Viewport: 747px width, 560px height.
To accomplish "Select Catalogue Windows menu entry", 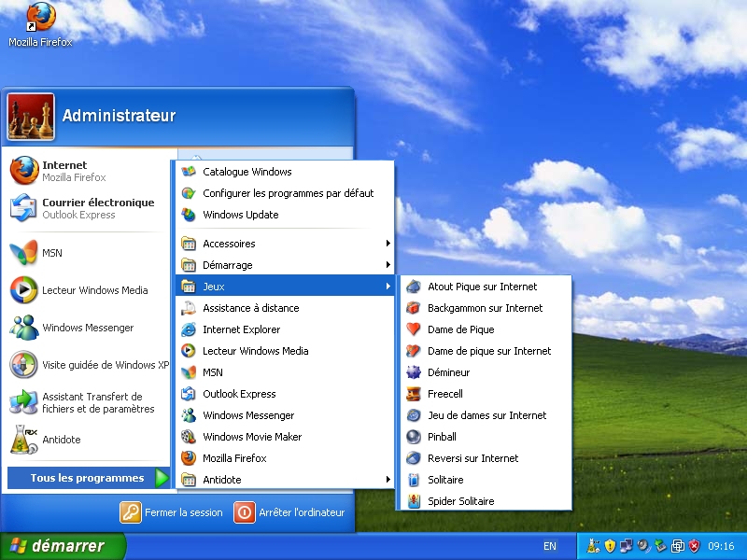I will [247, 172].
